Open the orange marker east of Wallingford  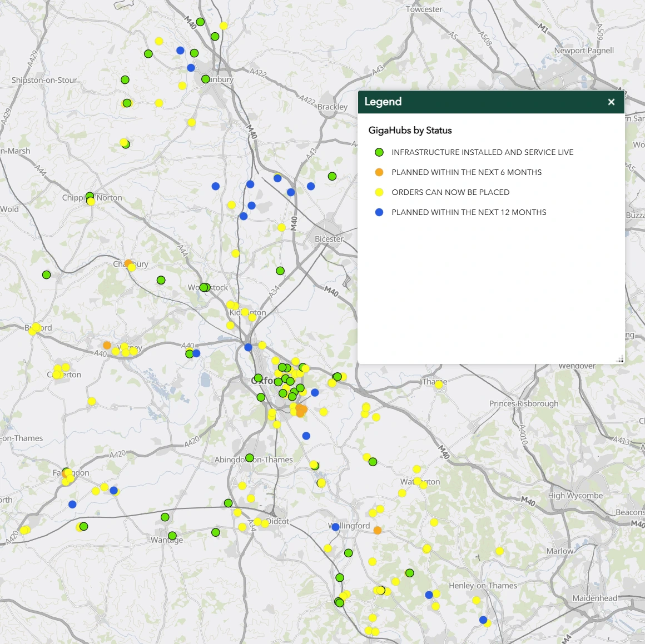point(377,530)
